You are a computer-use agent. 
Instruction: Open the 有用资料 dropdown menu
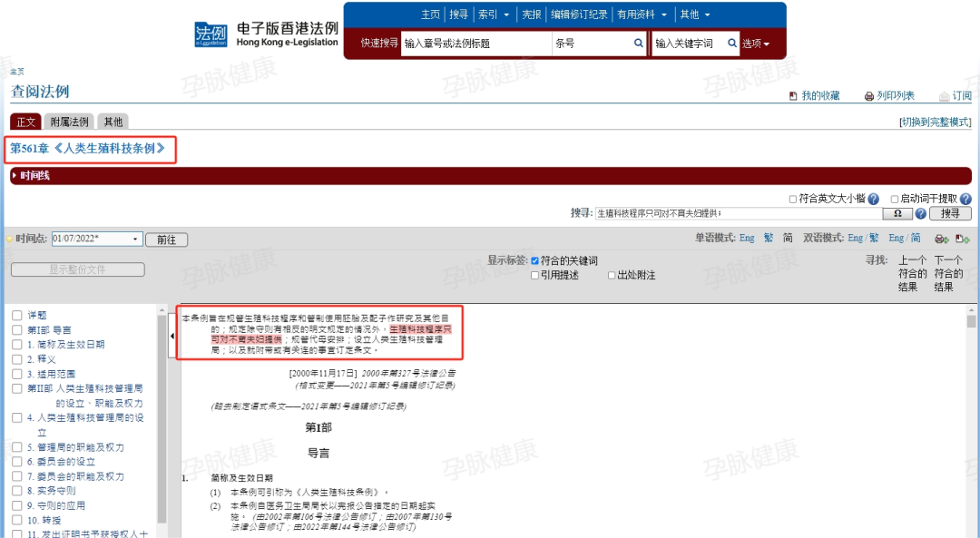click(642, 15)
